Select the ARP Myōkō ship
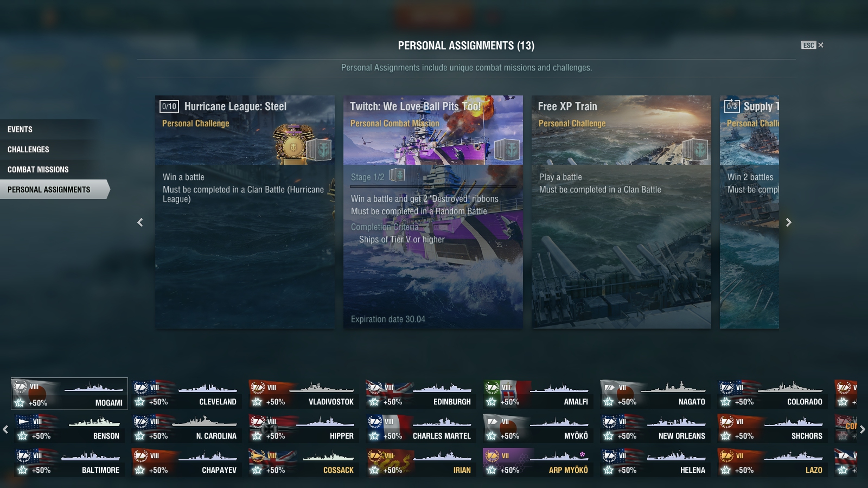Image resolution: width=868 pixels, height=488 pixels. pyautogui.click(x=538, y=462)
